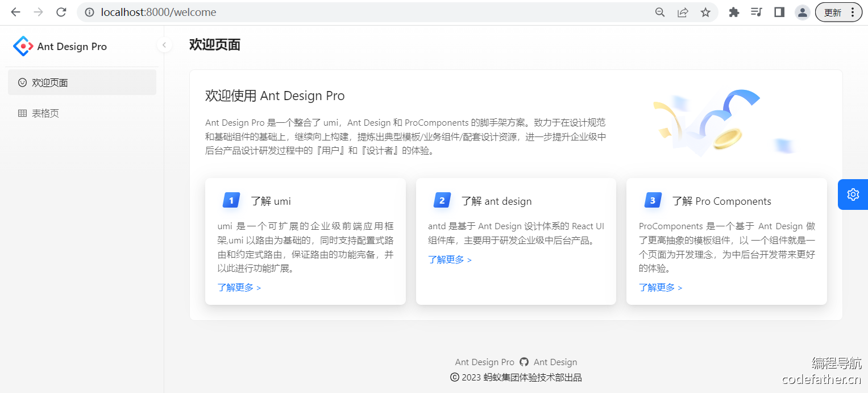Viewport: 868px width, 393px height.
Task: Click the number 3 badge icon
Action: point(653,200)
